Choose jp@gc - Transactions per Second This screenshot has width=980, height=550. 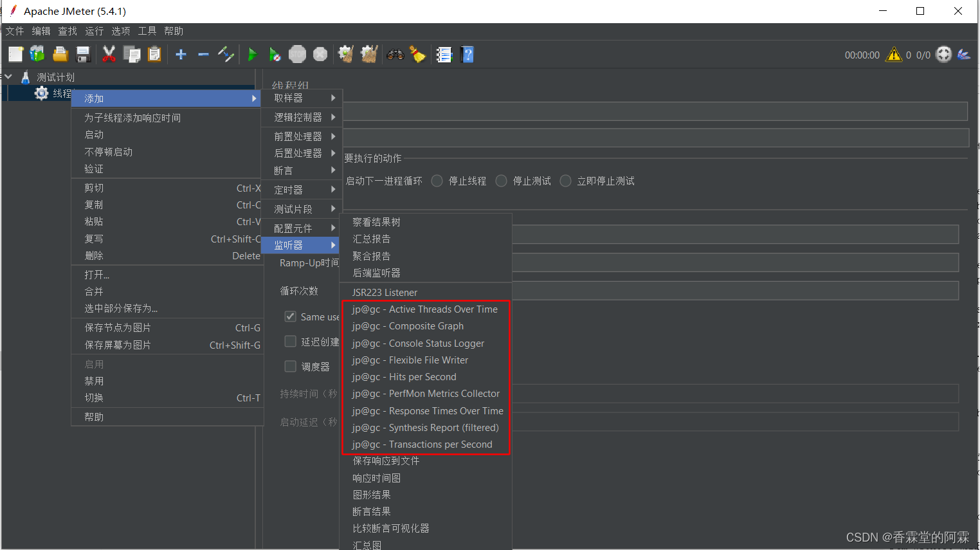[426, 445]
